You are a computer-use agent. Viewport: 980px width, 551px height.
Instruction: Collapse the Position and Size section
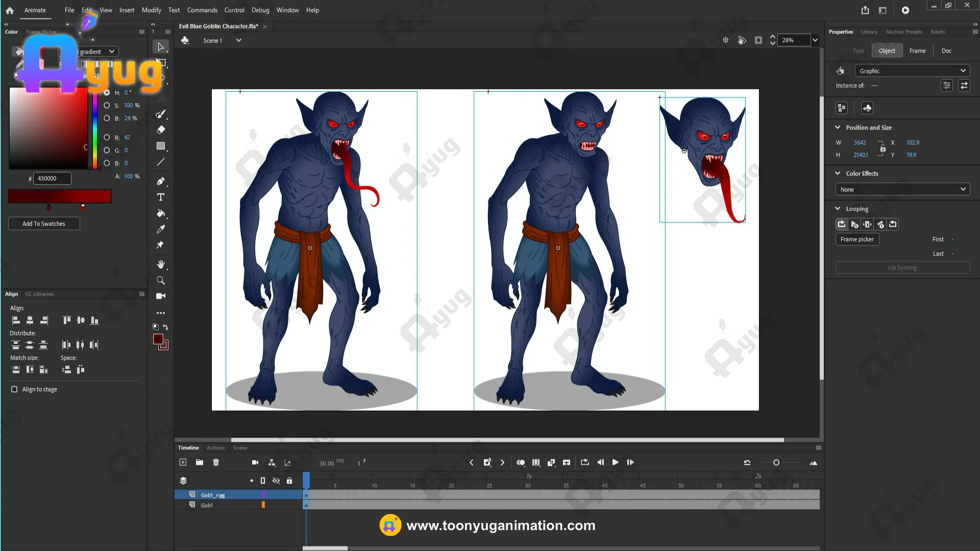pyautogui.click(x=838, y=128)
